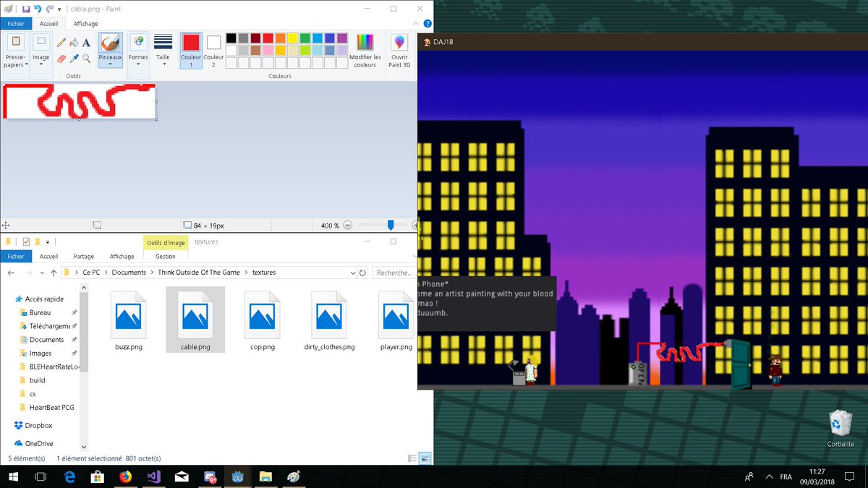The width and height of the screenshot is (868, 488).
Task: Select the Magnifier tool in Paint
Action: pos(86,58)
